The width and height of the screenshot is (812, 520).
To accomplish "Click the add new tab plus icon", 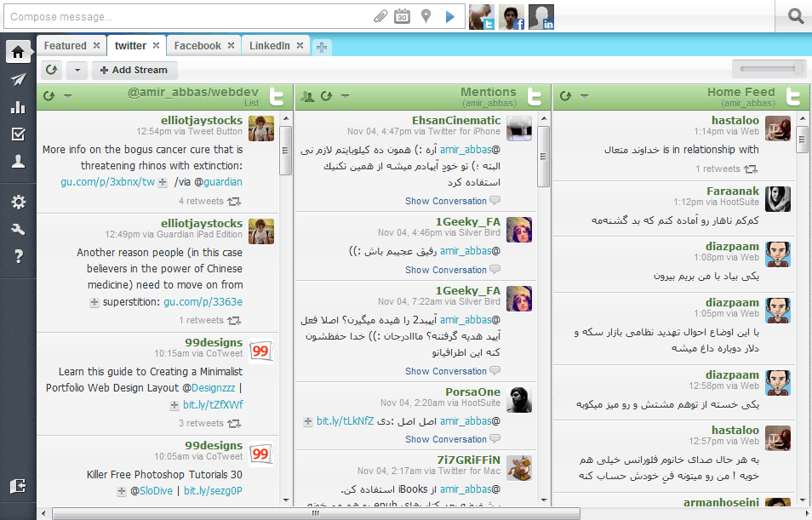I will click(x=322, y=48).
